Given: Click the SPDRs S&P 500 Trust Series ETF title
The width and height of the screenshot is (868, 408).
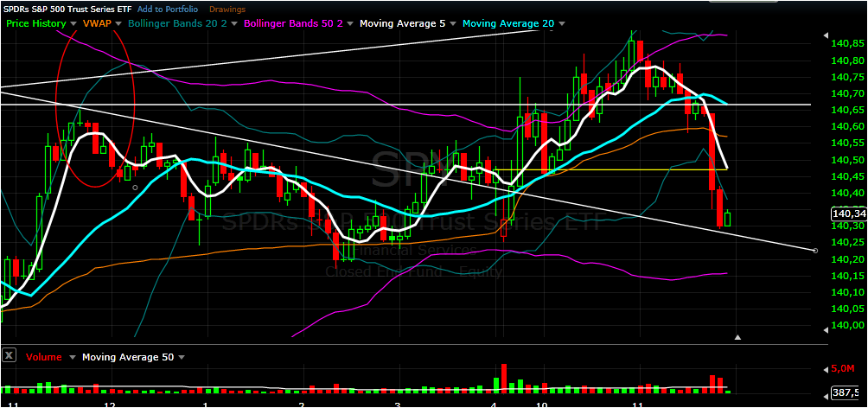Looking at the screenshot, I should point(67,9).
